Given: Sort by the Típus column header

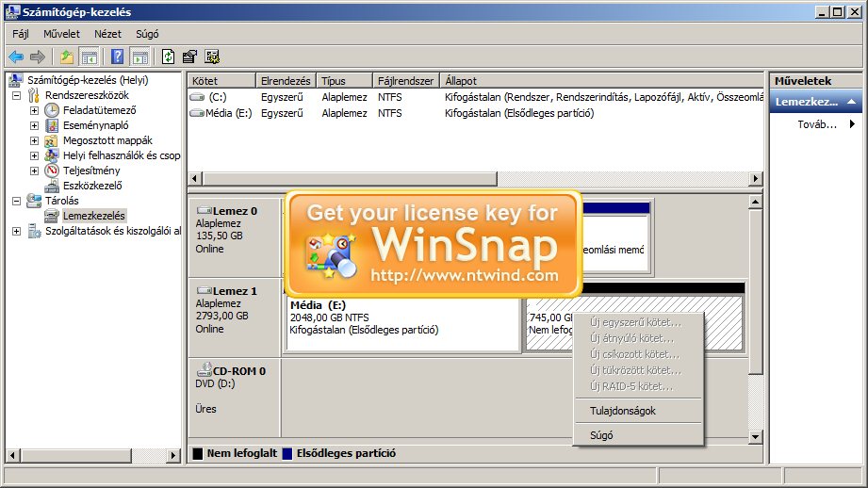Looking at the screenshot, I should click(x=345, y=81).
